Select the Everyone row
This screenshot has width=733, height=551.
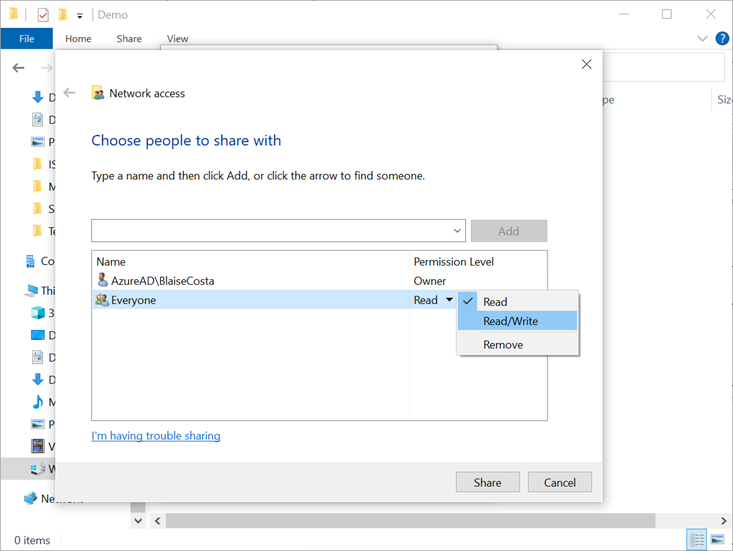[275, 300]
